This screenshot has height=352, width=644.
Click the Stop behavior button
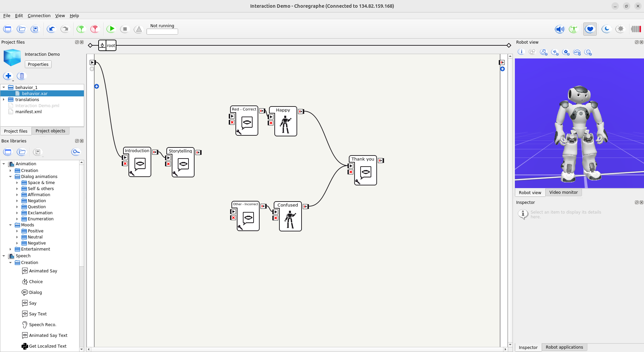coord(125,29)
